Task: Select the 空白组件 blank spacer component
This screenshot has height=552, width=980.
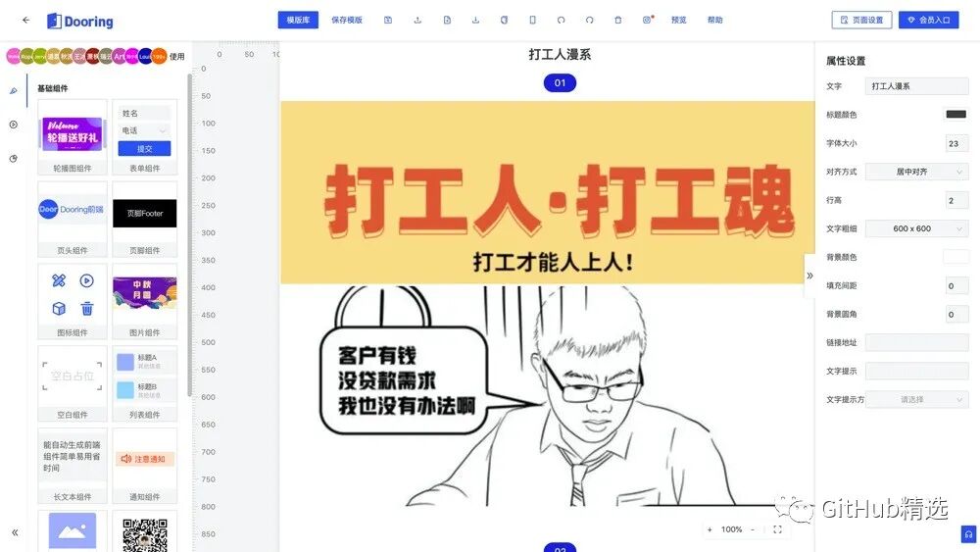Action: [73, 383]
